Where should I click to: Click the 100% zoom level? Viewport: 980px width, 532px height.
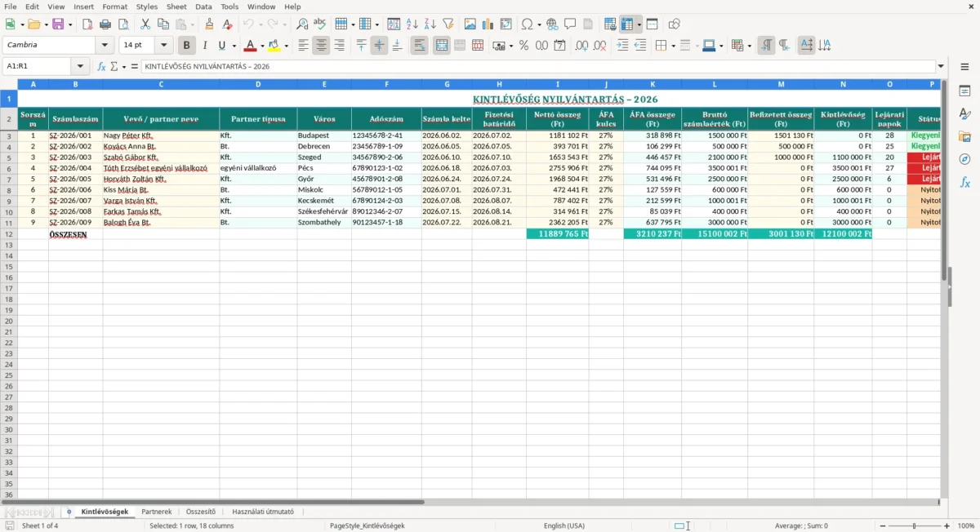(966, 526)
